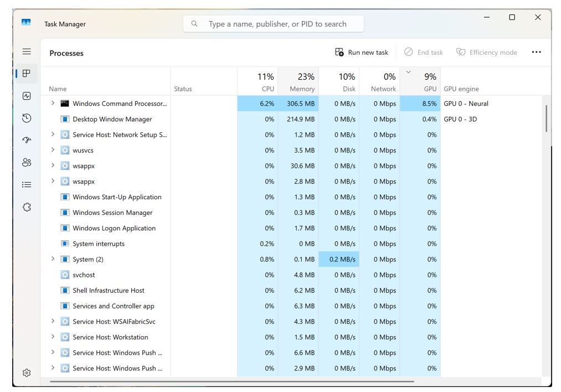Sort processes by Memory column
Viewport: 561px width, 392px height.
[x=298, y=81]
